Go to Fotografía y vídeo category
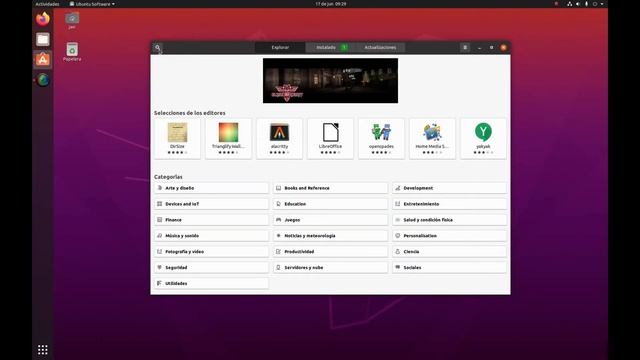This screenshot has width=640, height=360. point(211,252)
